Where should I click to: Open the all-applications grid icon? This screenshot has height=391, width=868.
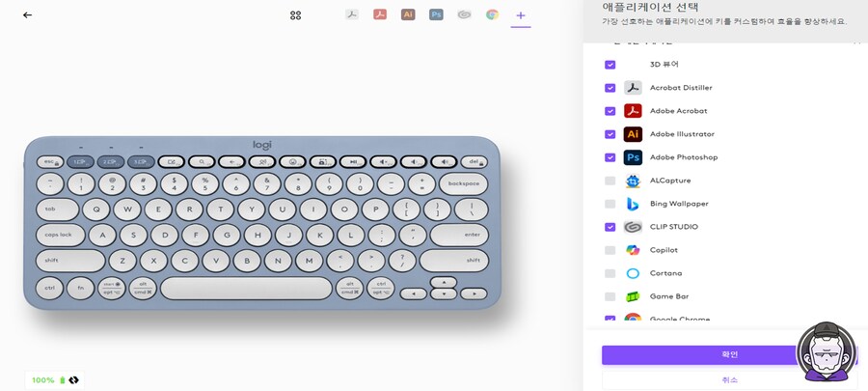point(296,14)
